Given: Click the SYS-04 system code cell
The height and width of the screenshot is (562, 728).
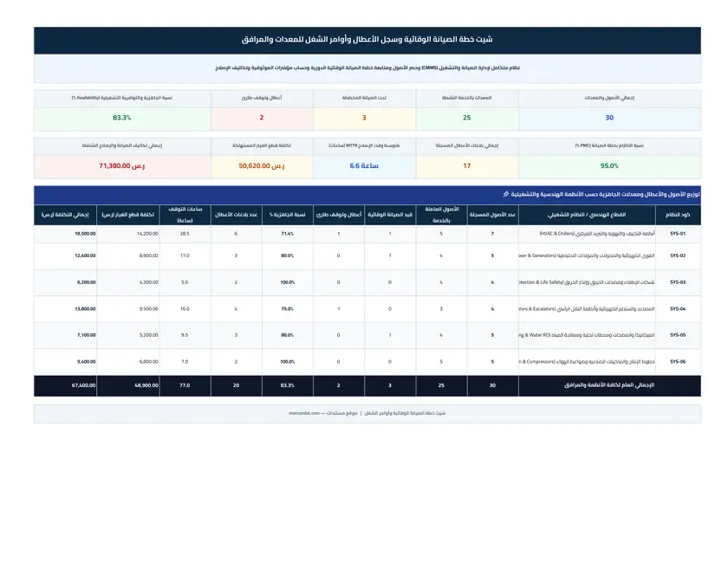Looking at the screenshot, I should (x=678, y=308).
